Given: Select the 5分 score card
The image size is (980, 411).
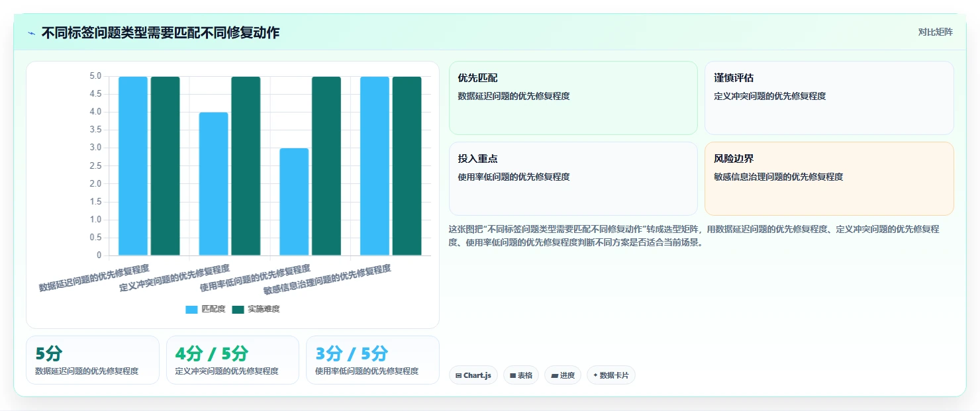Looking at the screenshot, I should click(x=93, y=360).
